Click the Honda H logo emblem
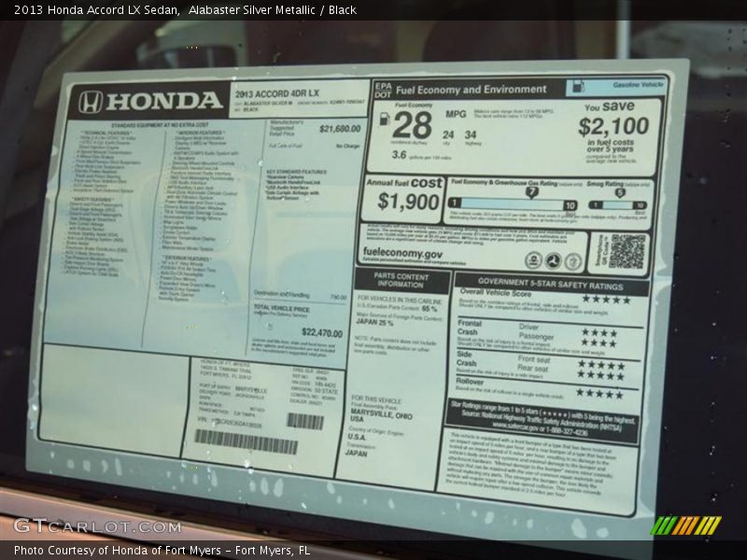This screenshot has width=747, height=560. coord(90,102)
